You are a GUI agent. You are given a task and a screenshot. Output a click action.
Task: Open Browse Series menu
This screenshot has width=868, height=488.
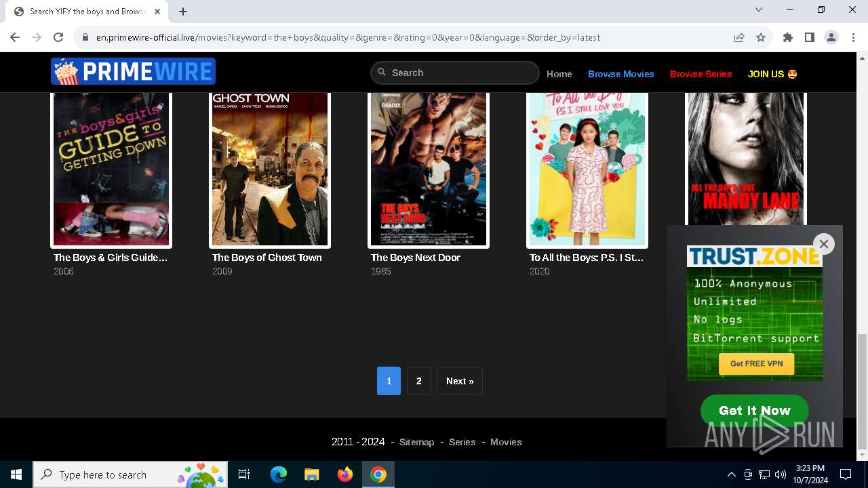(x=701, y=74)
